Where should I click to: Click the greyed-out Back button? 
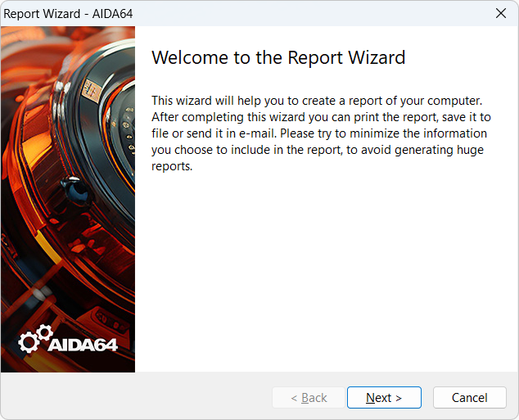309,398
